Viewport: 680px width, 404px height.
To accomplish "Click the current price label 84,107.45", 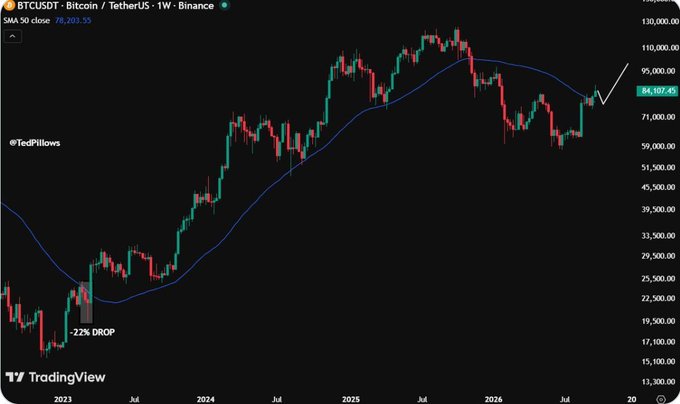I will coord(658,91).
